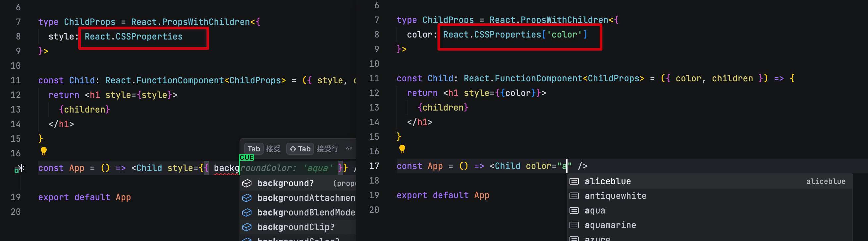868x241 pixels.
Task: Select aliceblue in the color completion list
Action: tap(710, 181)
